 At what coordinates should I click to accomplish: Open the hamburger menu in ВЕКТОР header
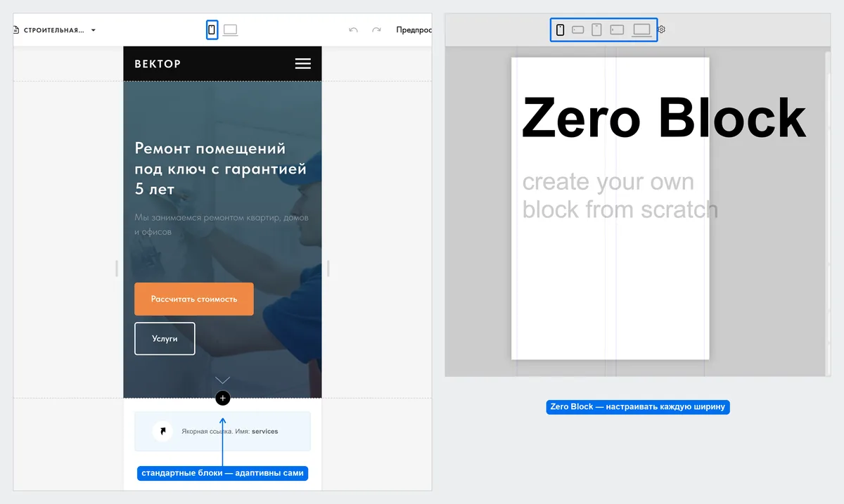pos(302,63)
